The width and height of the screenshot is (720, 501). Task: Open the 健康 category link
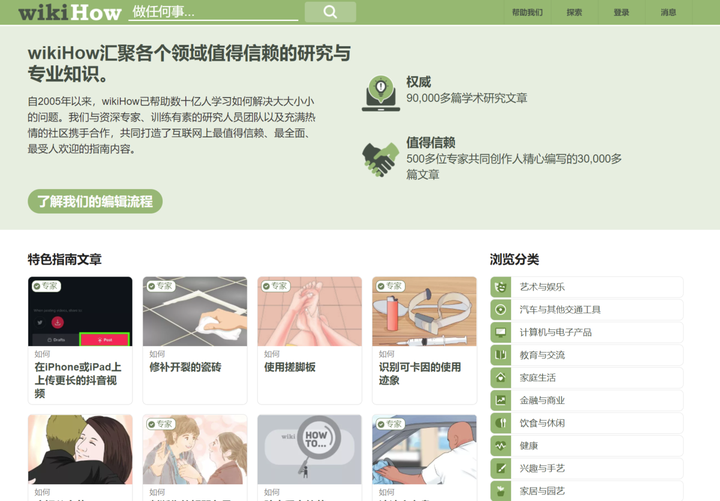click(x=587, y=445)
